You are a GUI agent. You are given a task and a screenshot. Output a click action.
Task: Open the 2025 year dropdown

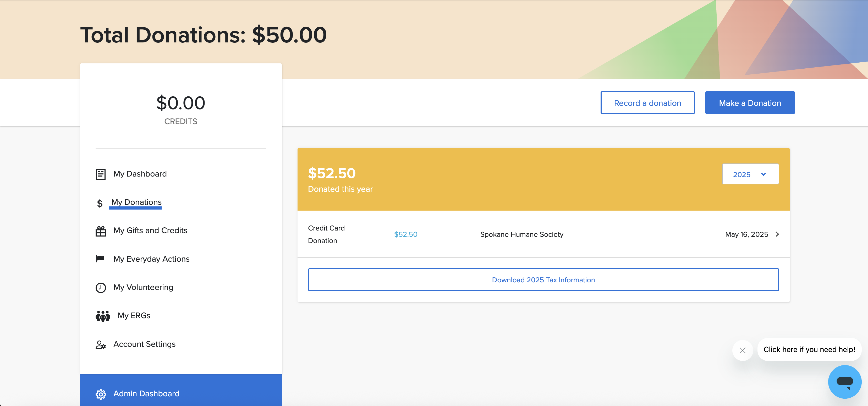pyautogui.click(x=750, y=174)
